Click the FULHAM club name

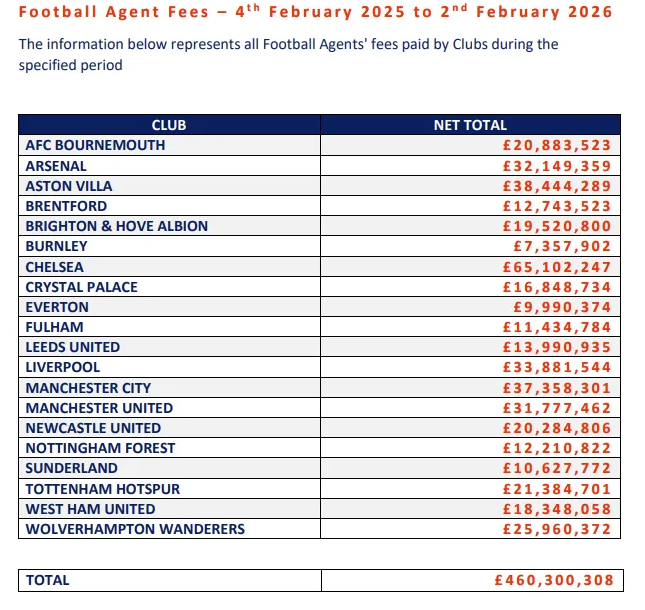[x=55, y=327]
